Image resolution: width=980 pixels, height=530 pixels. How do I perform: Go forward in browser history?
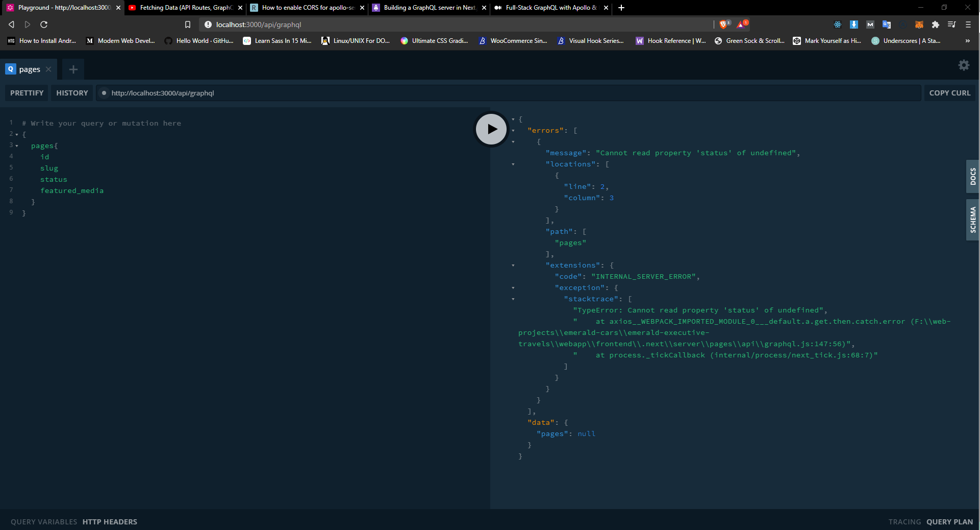coord(28,25)
